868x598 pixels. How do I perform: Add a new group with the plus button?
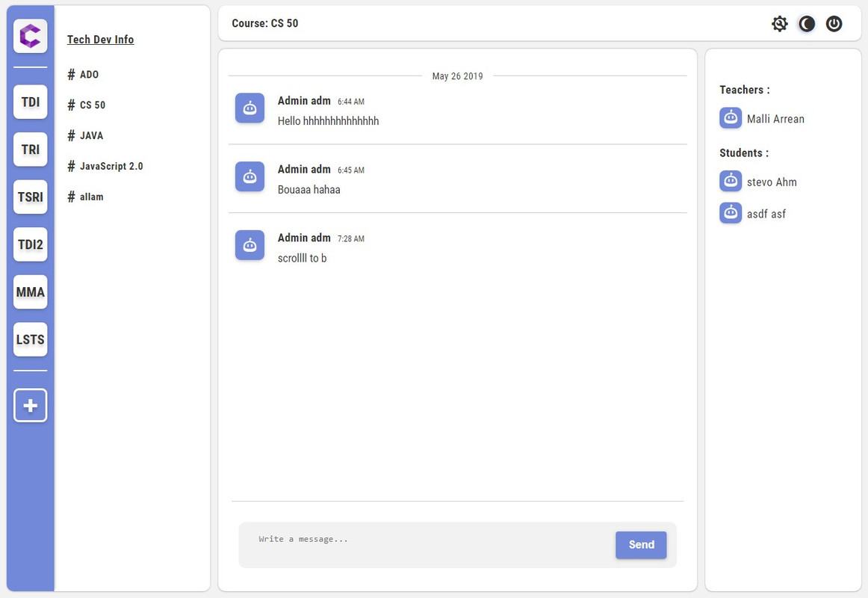click(31, 405)
